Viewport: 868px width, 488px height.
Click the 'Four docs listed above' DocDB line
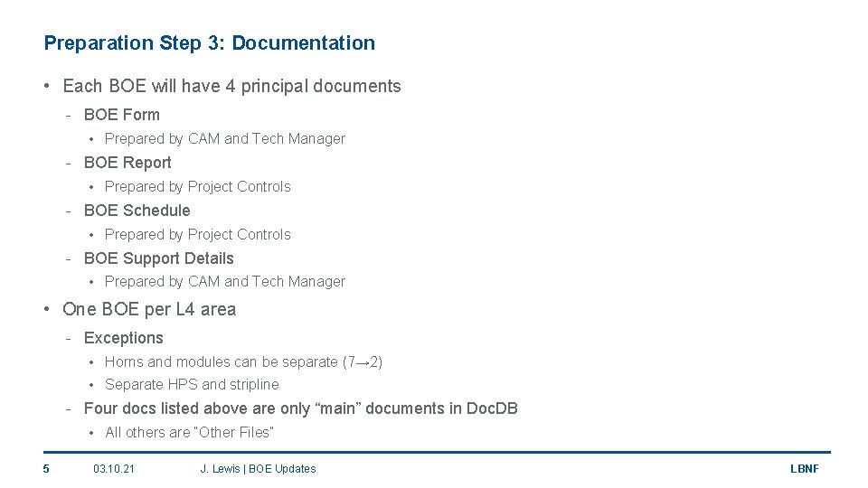tap(300, 408)
